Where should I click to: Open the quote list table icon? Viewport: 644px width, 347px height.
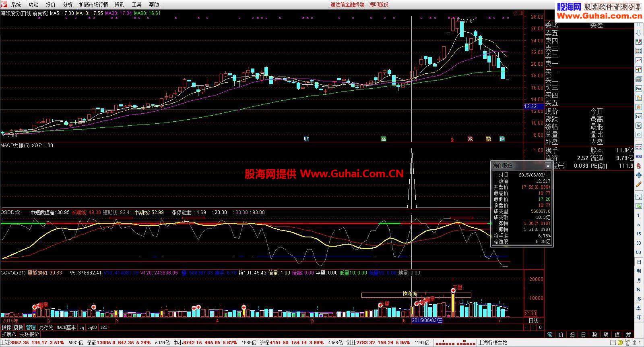639,51
